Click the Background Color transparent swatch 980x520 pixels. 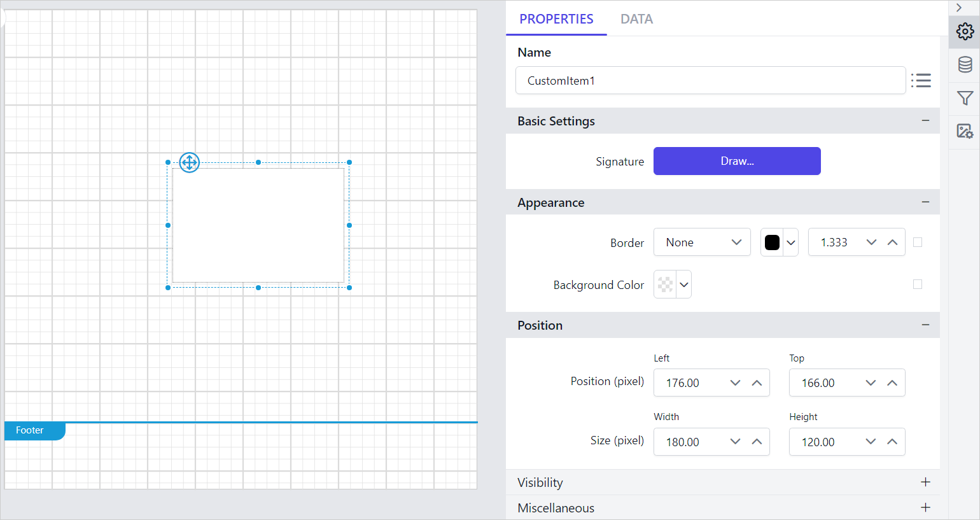[x=665, y=285]
